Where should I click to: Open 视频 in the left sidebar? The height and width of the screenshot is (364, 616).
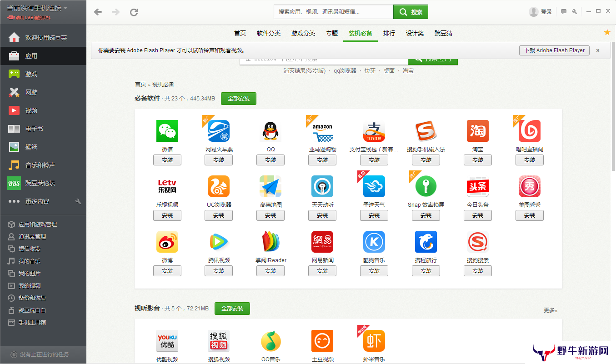click(x=43, y=110)
